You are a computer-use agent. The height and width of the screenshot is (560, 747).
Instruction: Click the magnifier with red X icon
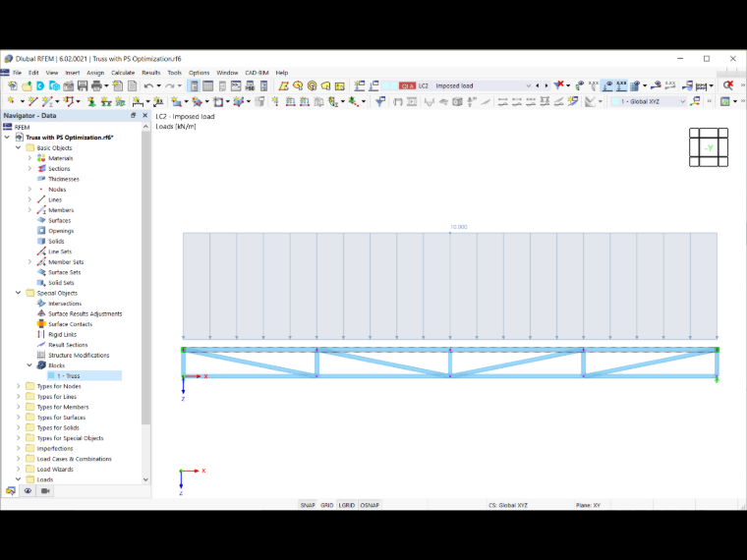coord(728,85)
